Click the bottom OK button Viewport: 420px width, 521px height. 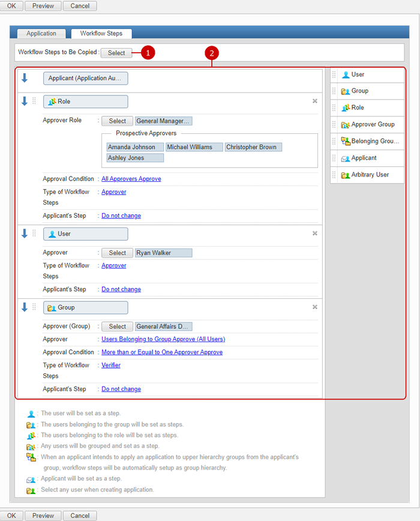11,516
